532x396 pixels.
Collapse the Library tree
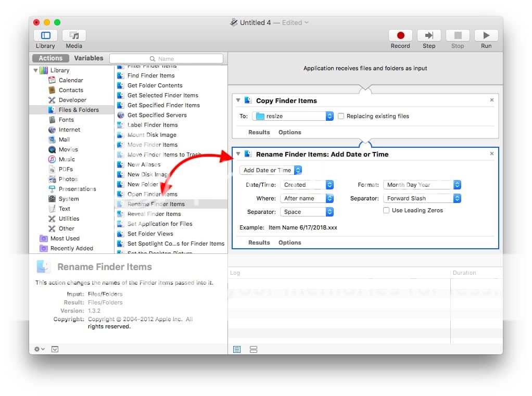pos(35,70)
